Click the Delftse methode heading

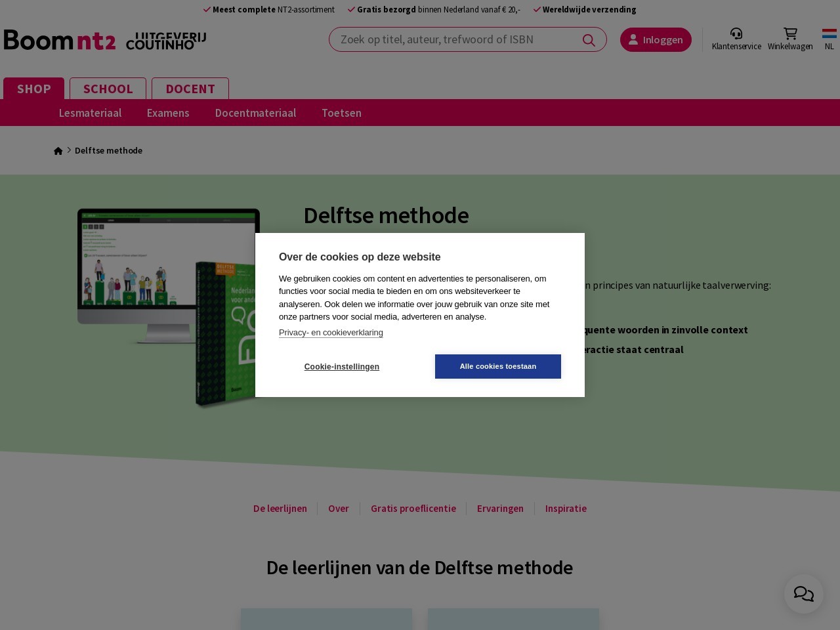pos(387,215)
